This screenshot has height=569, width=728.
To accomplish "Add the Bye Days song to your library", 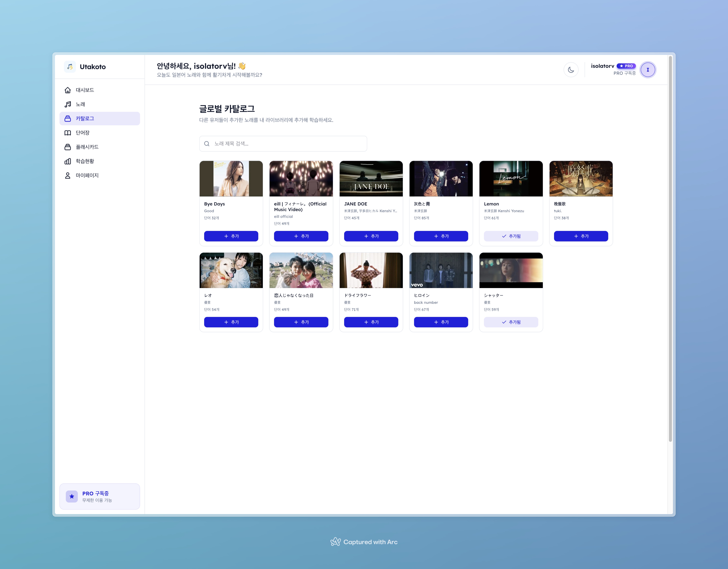I will pyautogui.click(x=231, y=236).
